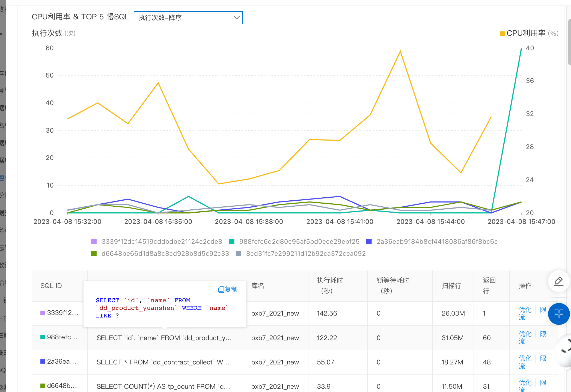Click 优化 link for the 988fefc row
Image resolution: width=571 pixels, height=392 pixels.
pos(525,334)
